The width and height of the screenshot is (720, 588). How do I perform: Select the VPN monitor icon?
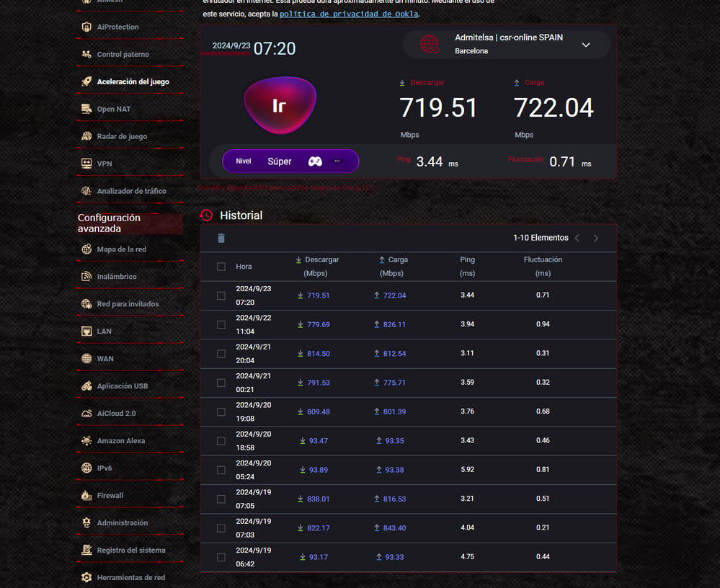(86, 164)
